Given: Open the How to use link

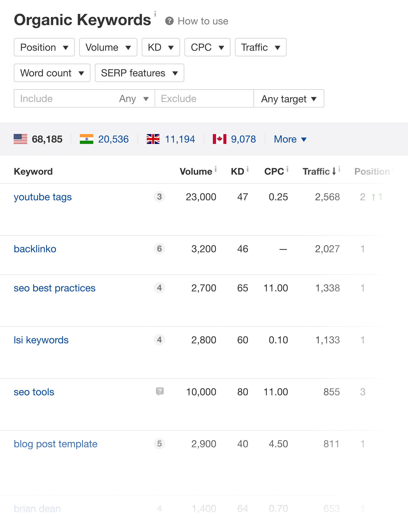Looking at the screenshot, I should (203, 21).
